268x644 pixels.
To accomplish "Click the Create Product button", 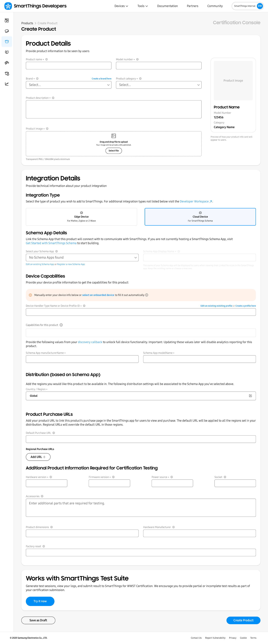I will click(243, 620).
